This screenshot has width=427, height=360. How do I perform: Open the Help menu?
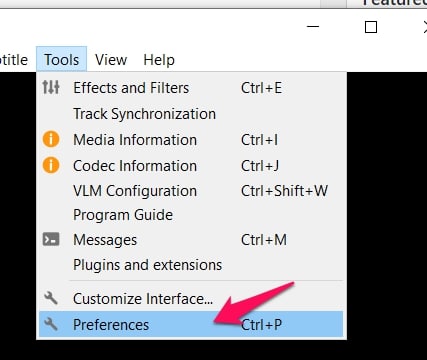pos(159,60)
